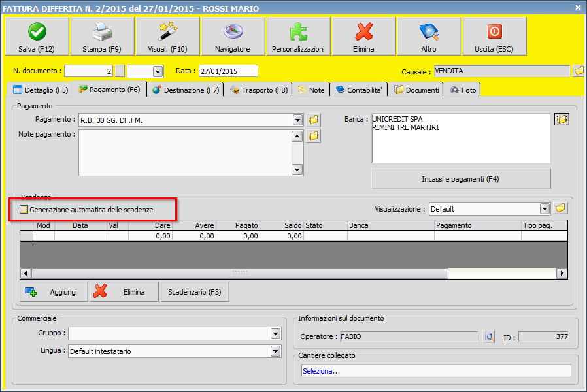Click the operator search icon beside FABIO

(x=488, y=336)
